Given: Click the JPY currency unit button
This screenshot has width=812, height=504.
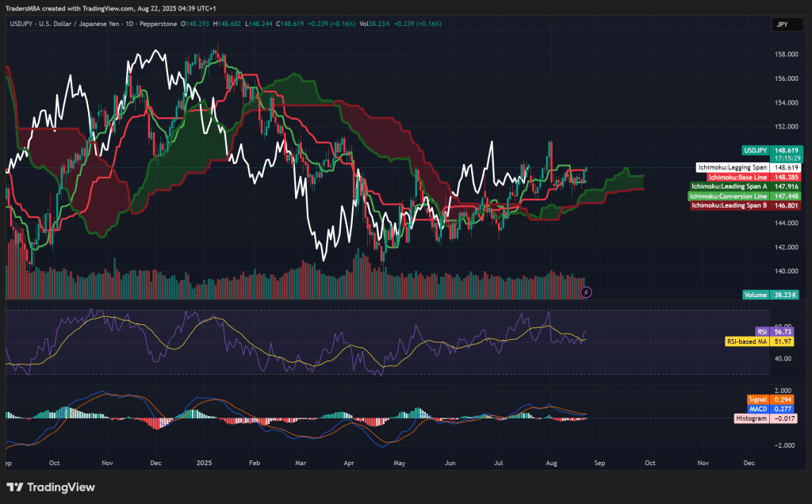Looking at the screenshot, I should click(x=786, y=25).
